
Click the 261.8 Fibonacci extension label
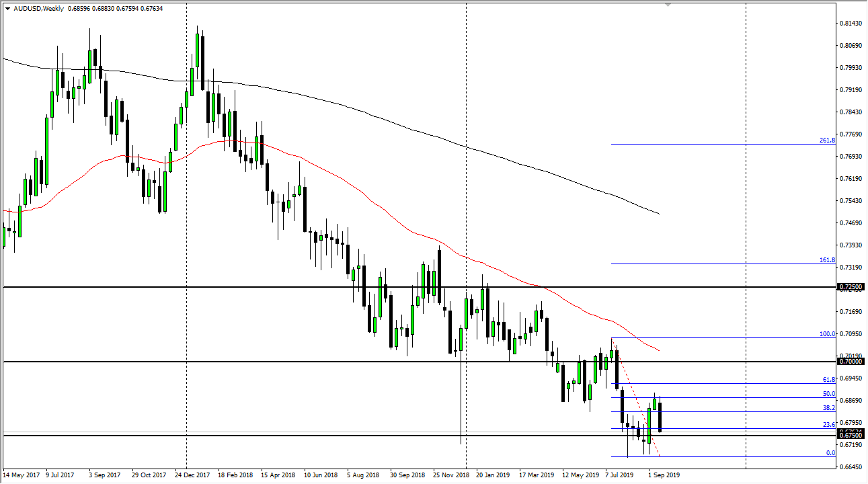pyautogui.click(x=827, y=141)
